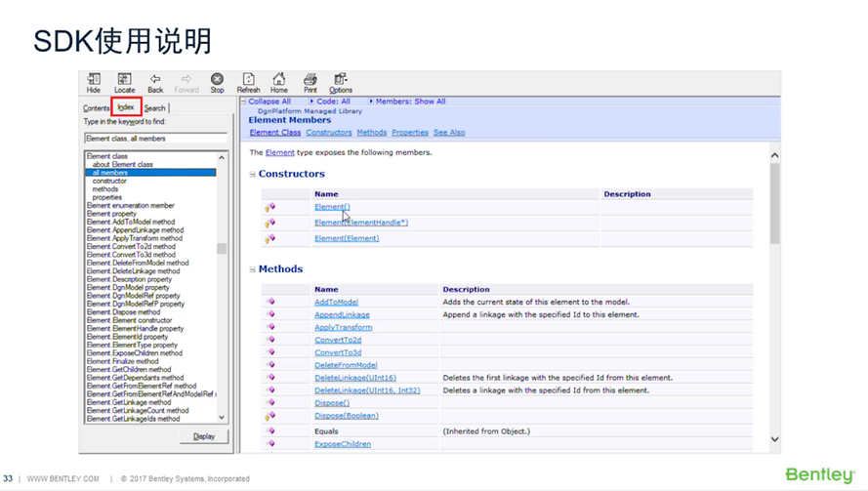Click index list scroll up arrow
This screenshot has height=491, width=868.
pyautogui.click(x=222, y=158)
